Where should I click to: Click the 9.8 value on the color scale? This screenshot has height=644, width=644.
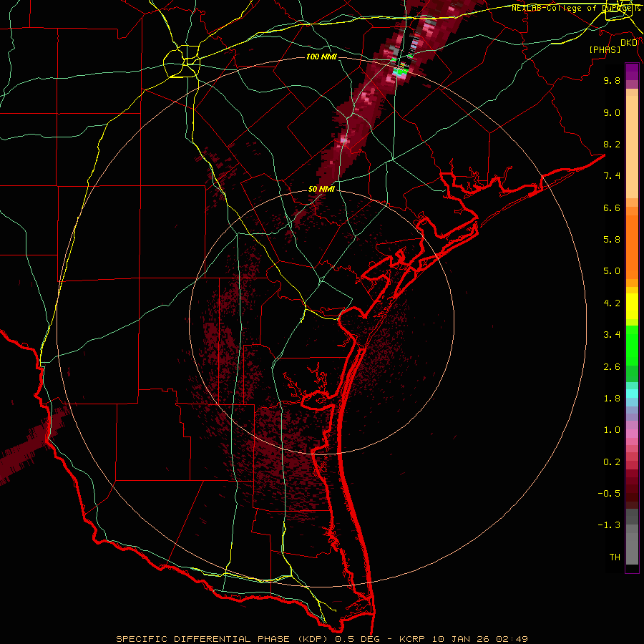click(x=612, y=80)
